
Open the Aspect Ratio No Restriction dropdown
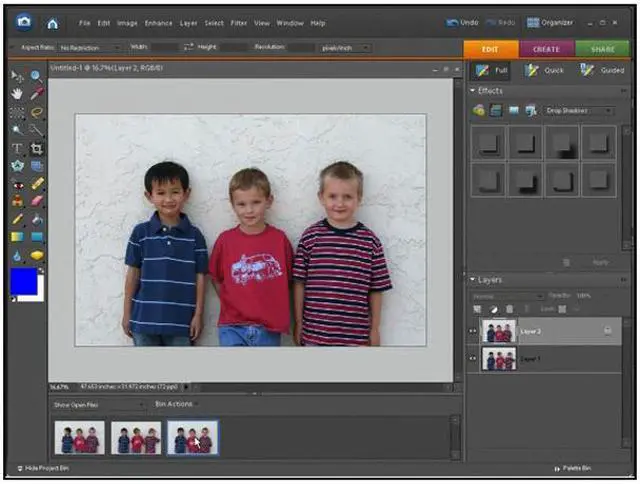pos(89,48)
